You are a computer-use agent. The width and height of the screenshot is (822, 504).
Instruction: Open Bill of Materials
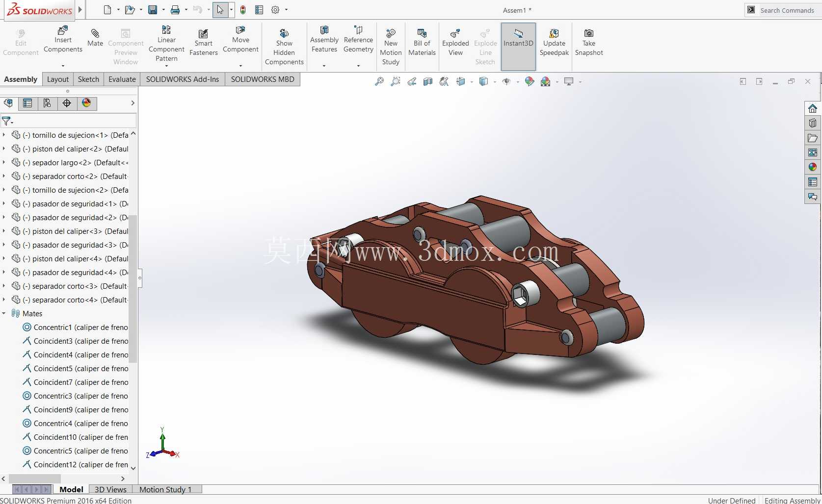422,43
